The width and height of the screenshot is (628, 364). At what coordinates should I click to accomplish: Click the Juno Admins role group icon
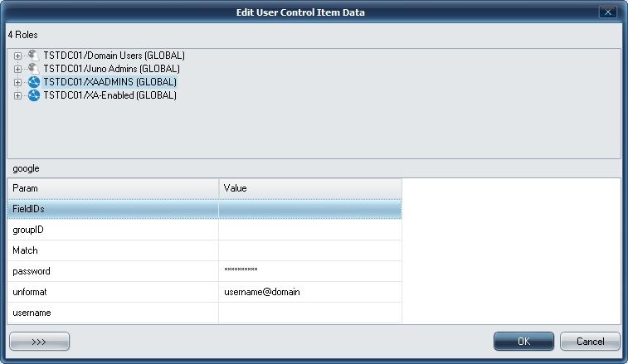[34, 69]
